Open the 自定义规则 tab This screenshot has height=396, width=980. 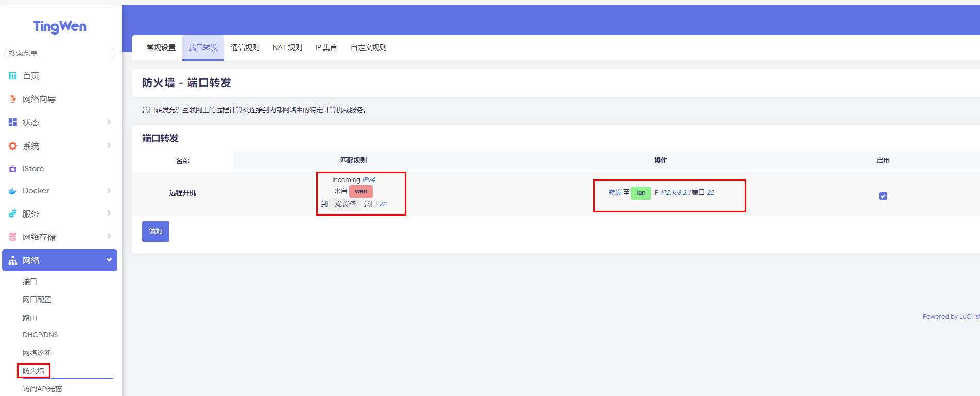coord(369,47)
